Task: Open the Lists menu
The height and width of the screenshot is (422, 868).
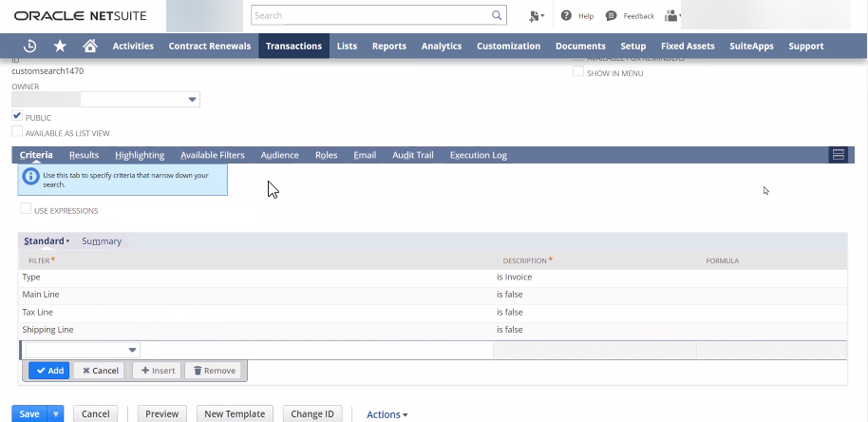Action: click(x=347, y=46)
